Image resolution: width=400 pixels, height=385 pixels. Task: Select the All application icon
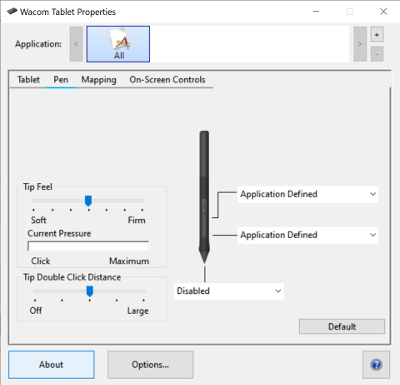tap(118, 44)
